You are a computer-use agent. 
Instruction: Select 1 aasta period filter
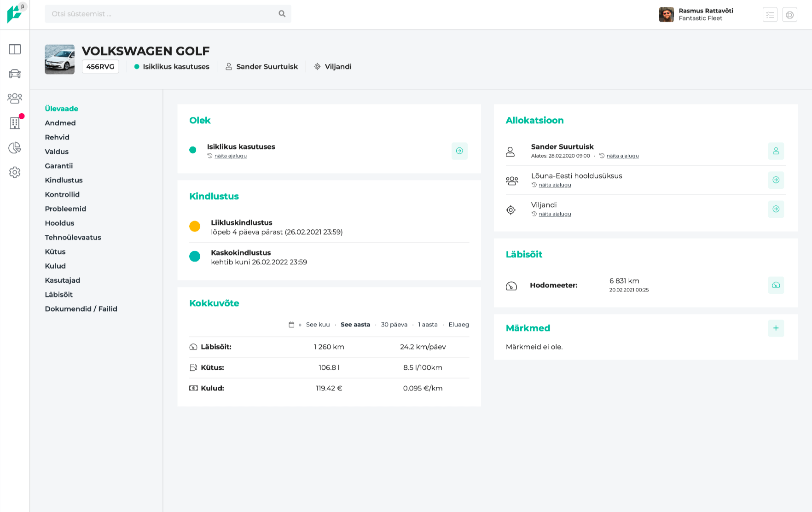click(x=428, y=325)
